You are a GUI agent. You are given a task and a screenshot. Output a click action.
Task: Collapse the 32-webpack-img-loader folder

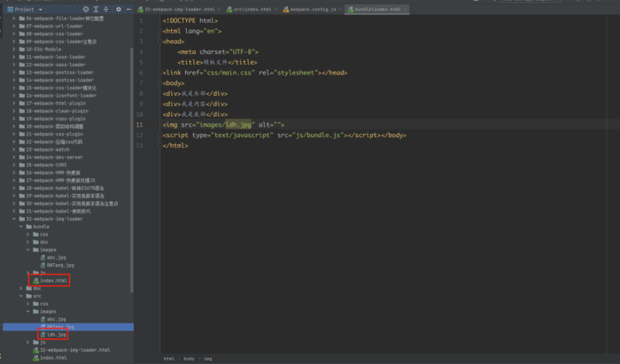14,219
